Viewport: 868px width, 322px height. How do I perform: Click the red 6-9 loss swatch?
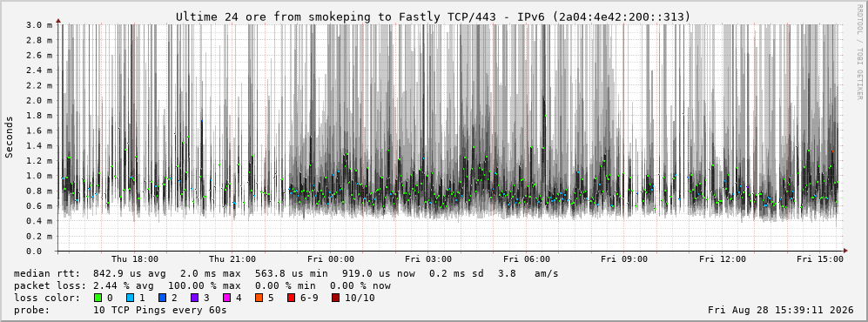coord(291,299)
